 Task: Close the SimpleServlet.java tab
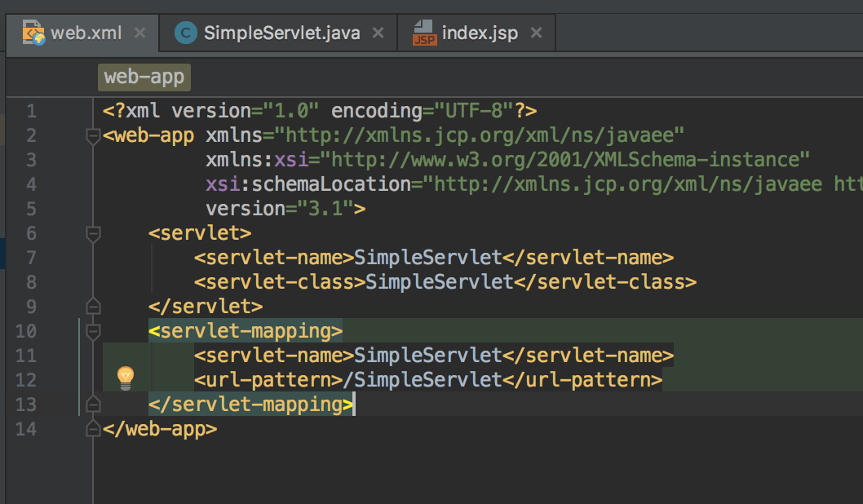377,33
